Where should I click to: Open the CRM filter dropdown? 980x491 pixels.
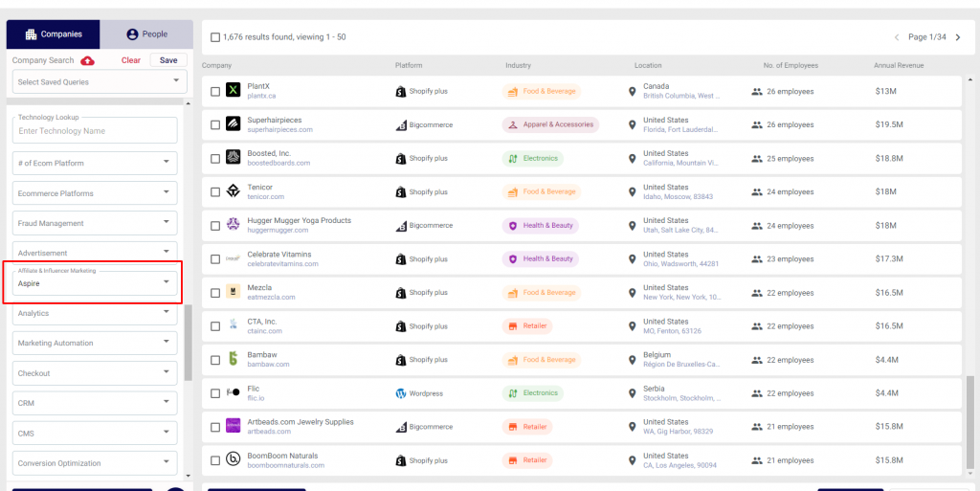pos(95,403)
